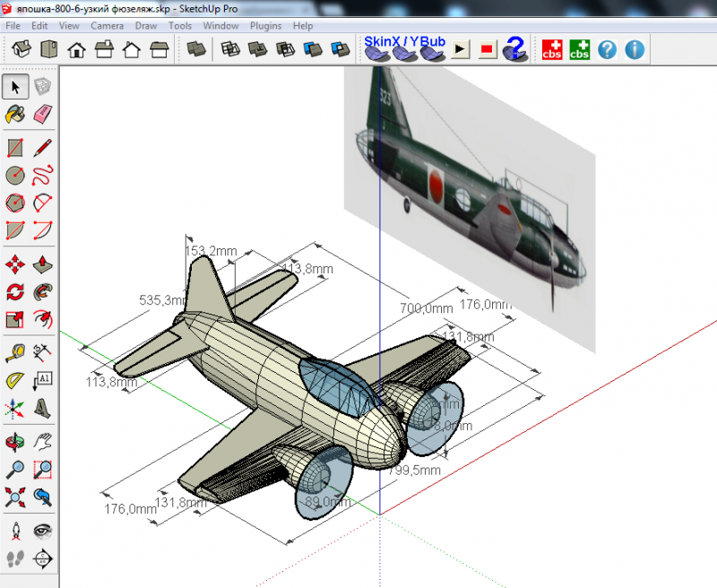Select the Offset tool

(42, 320)
